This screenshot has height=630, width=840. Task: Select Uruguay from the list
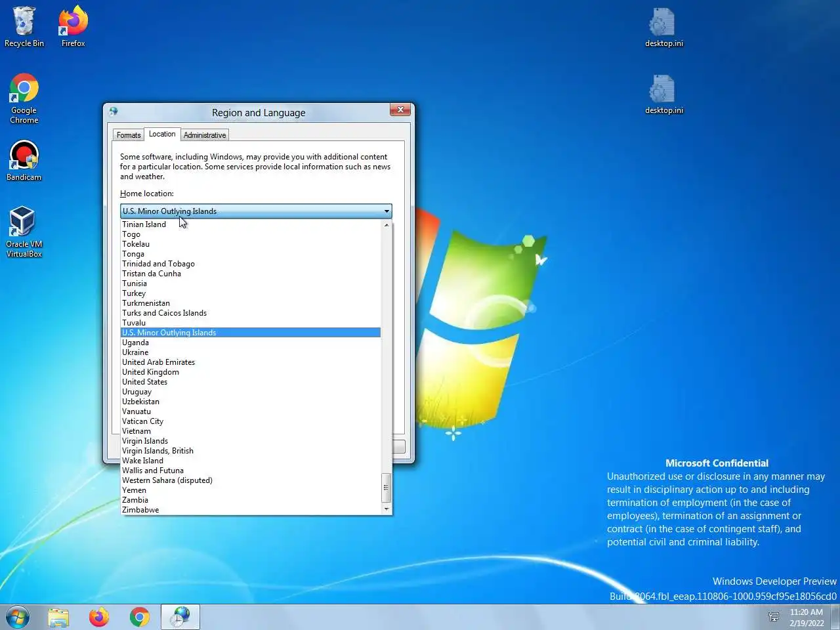click(x=251, y=392)
